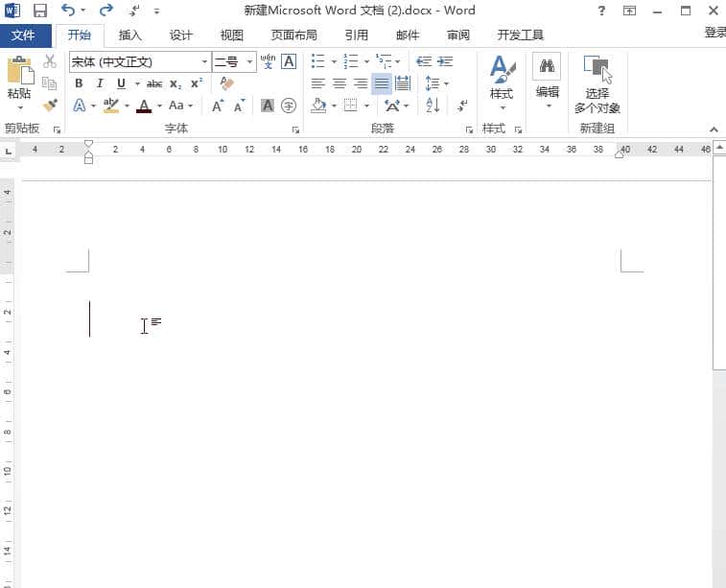This screenshot has height=588, width=726.
Task: Open the phonetic guide (wén) tool
Action: coord(268,61)
